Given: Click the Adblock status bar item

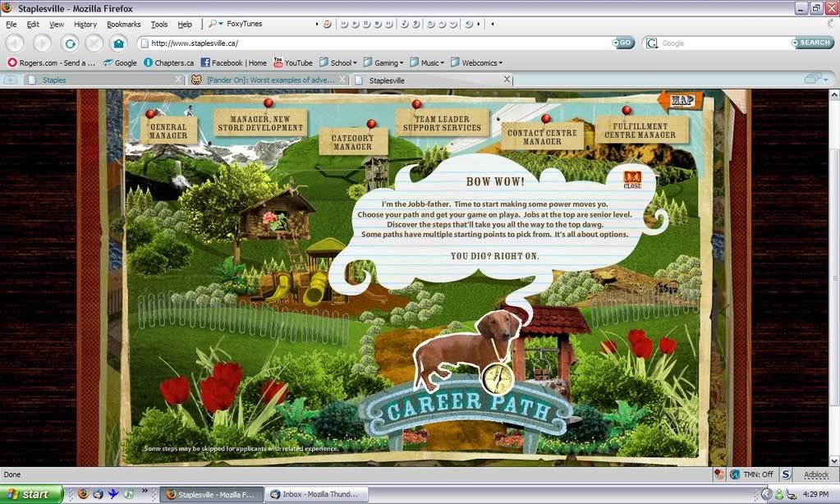Looking at the screenshot, I should (816, 474).
